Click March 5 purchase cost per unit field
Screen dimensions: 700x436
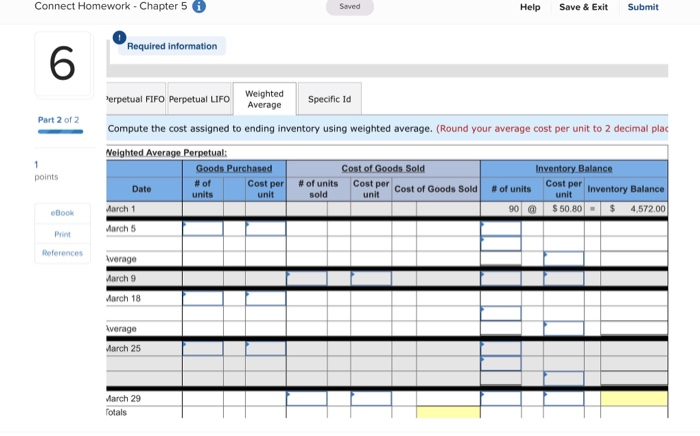[x=266, y=228]
